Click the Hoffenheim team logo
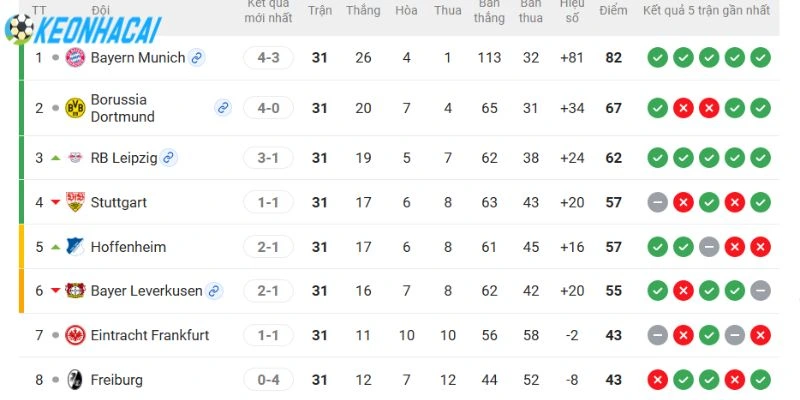 click(75, 247)
